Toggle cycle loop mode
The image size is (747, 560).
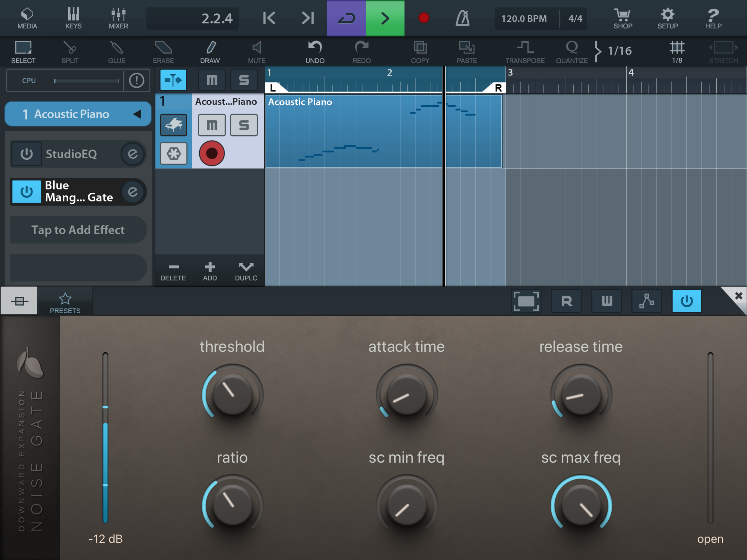coord(346,18)
